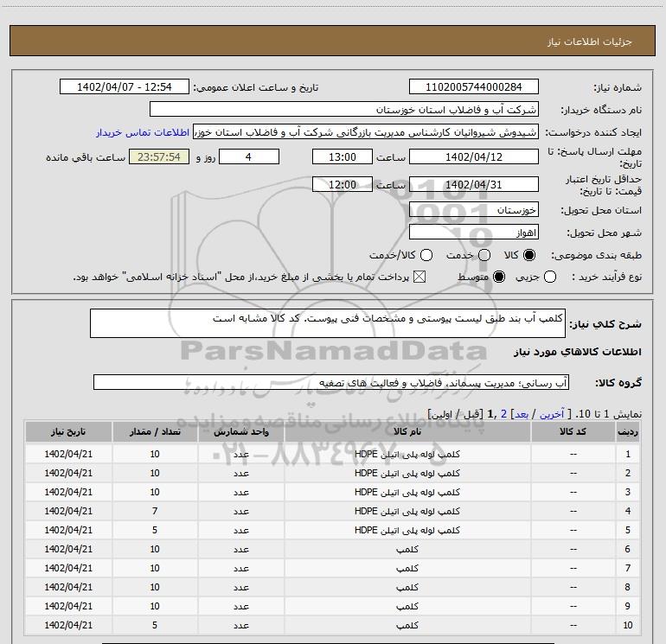Screen dimensions: 666x644
Task: Click the remaining days field showing 4
Action: pos(249,156)
